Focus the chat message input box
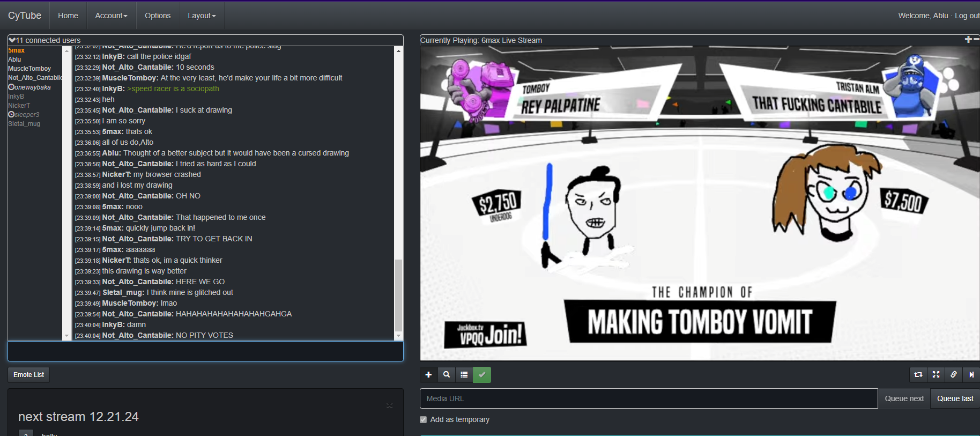Viewport: 980px width, 436px height. tap(205, 351)
